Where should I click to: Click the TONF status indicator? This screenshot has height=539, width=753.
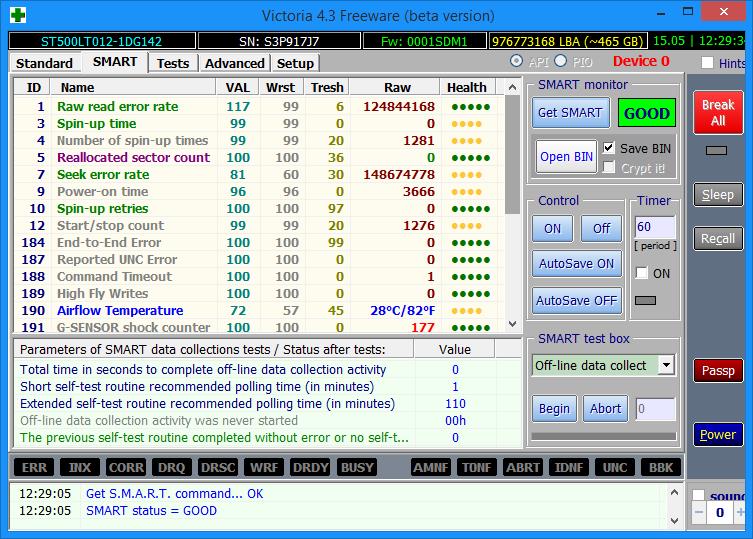pyautogui.click(x=477, y=467)
